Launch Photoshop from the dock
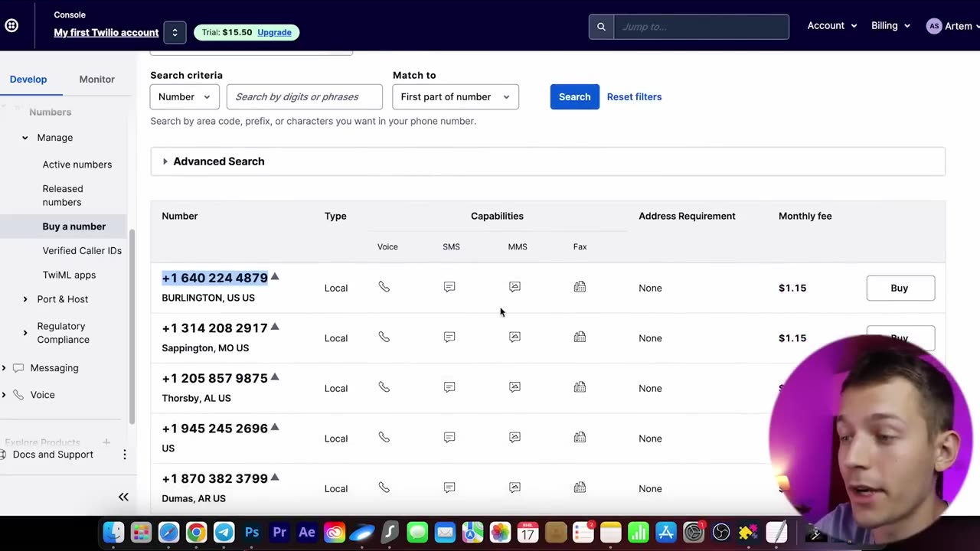The width and height of the screenshot is (980, 551). coord(251,532)
